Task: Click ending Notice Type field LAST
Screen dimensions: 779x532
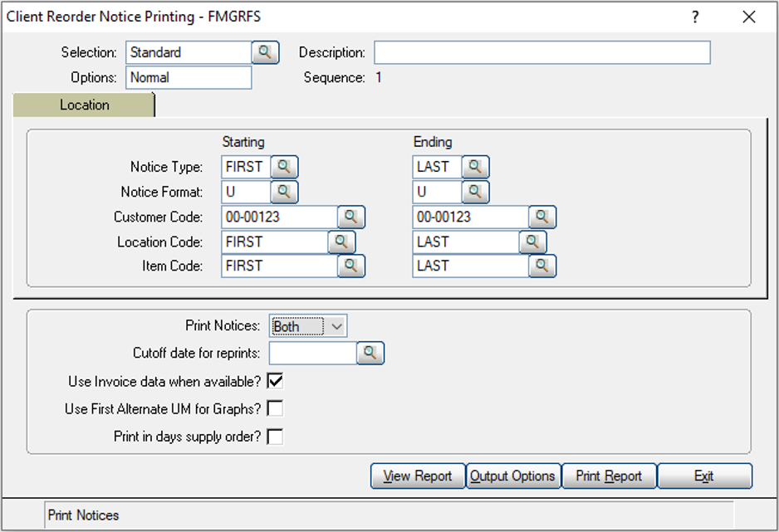Action: pyautogui.click(x=438, y=167)
